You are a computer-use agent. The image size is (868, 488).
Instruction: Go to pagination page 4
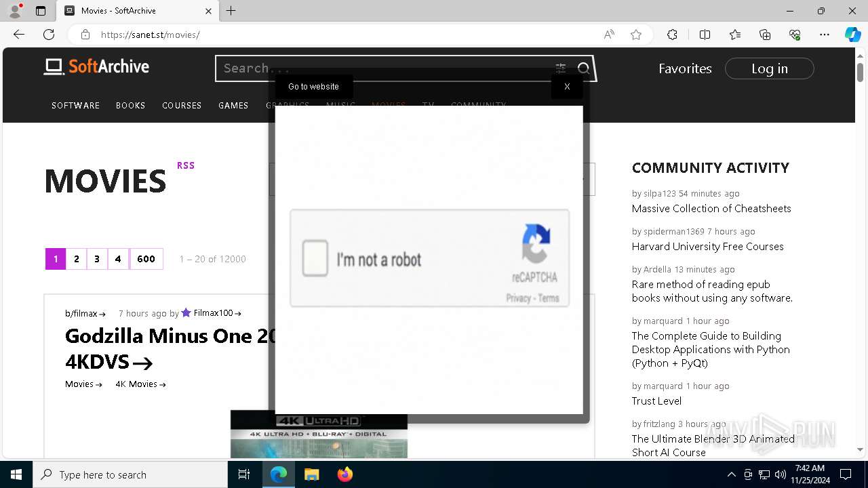118,259
